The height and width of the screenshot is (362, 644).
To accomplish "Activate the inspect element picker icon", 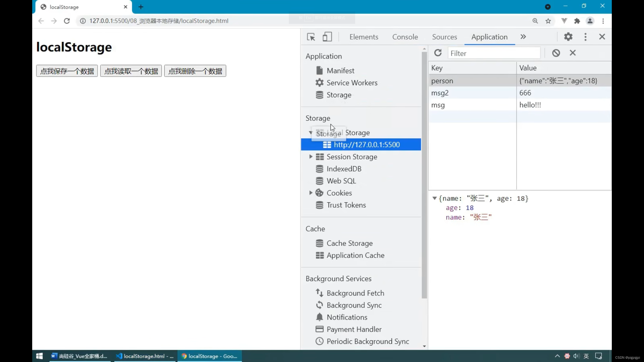I will 311,37.
